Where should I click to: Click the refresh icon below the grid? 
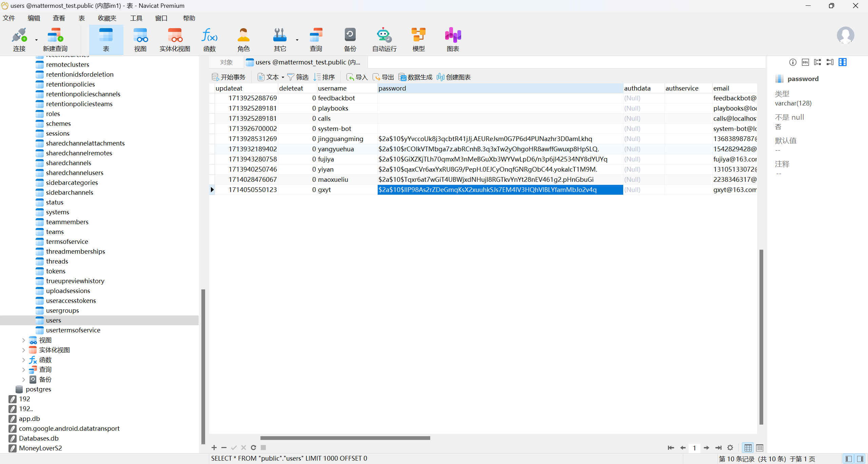pos(253,448)
